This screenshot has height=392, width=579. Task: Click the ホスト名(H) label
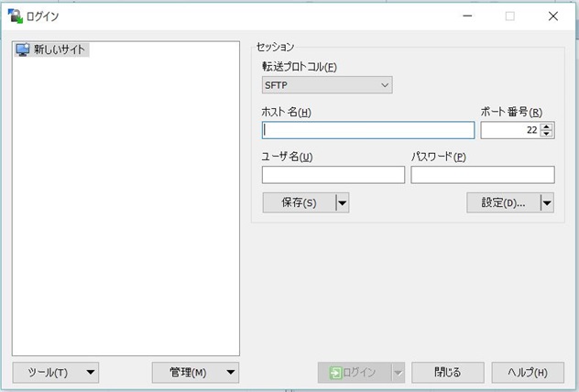[x=286, y=112]
